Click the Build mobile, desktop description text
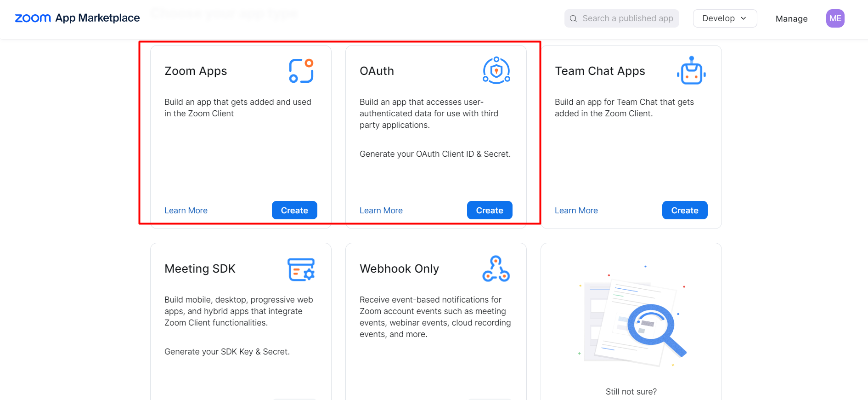The height and width of the screenshot is (400, 868). [x=239, y=311]
